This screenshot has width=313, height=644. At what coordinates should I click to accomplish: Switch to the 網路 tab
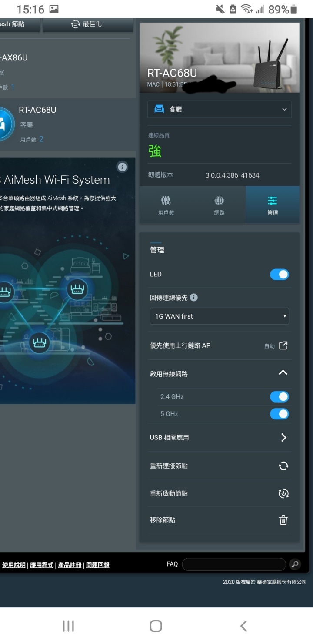pos(219,205)
